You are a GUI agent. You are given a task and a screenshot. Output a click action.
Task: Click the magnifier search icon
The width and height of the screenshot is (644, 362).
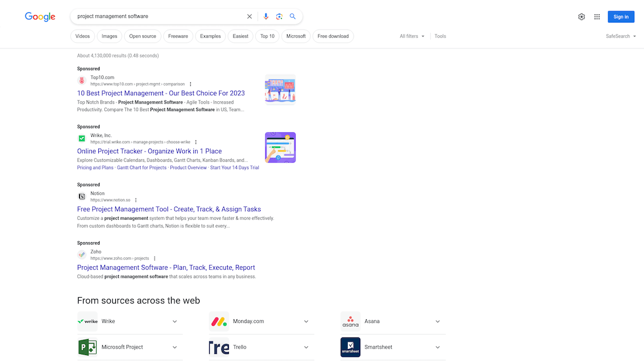click(292, 16)
